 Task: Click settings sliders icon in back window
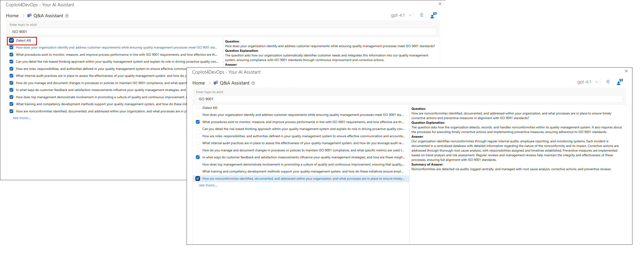pos(421,15)
